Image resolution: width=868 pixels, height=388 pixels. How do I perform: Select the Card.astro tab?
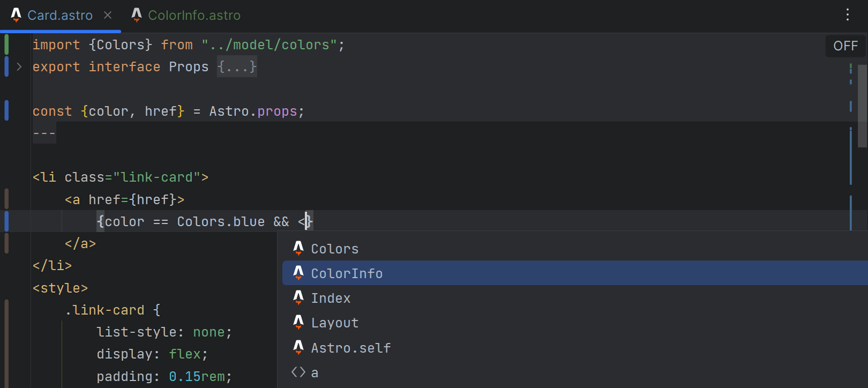tap(60, 16)
